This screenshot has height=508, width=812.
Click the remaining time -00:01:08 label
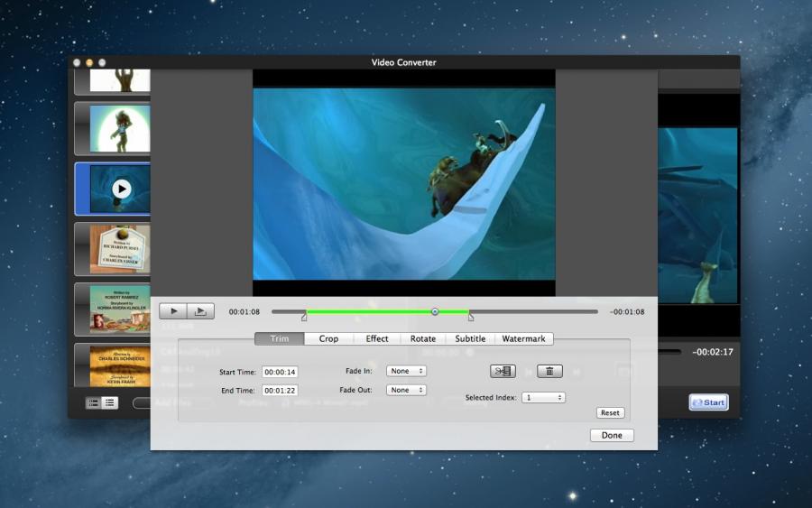(627, 311)
